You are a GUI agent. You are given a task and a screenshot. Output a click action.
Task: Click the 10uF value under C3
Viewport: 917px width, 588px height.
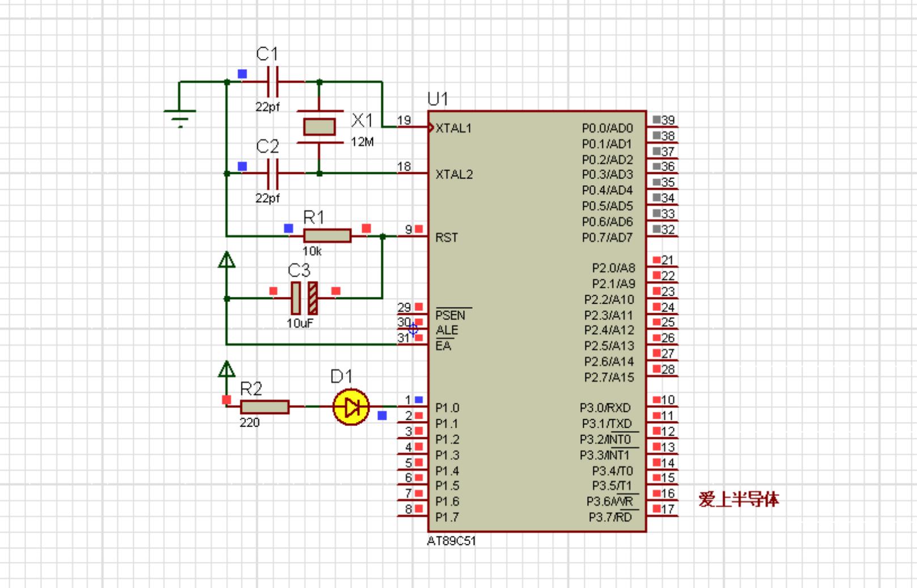coord(300,323)
